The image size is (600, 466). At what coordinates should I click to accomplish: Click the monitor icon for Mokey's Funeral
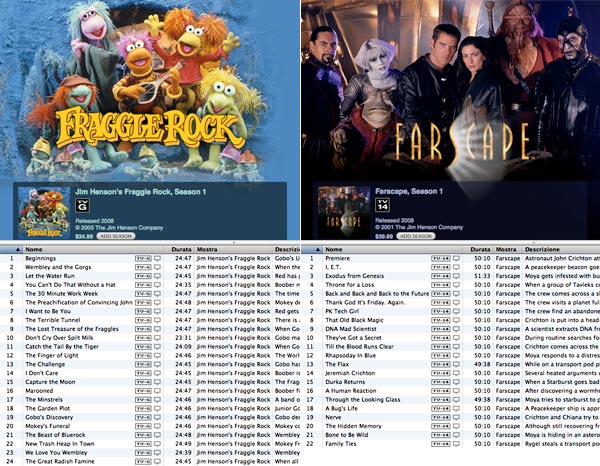tap(157, 426)
